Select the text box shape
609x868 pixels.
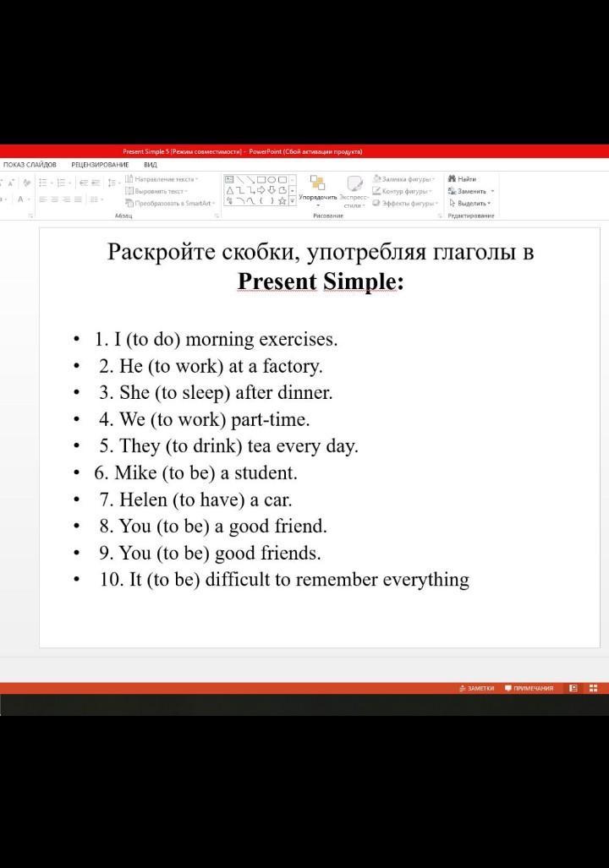229,179
